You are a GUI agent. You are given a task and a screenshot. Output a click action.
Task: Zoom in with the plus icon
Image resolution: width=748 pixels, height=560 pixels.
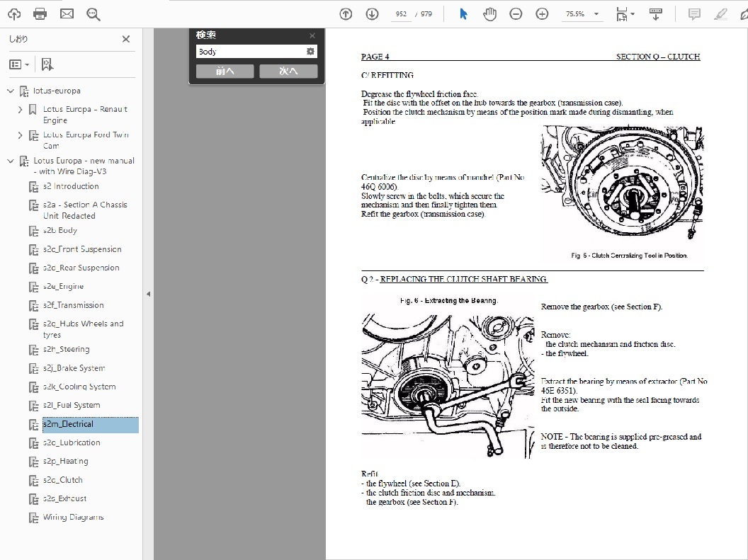point(542,14)
